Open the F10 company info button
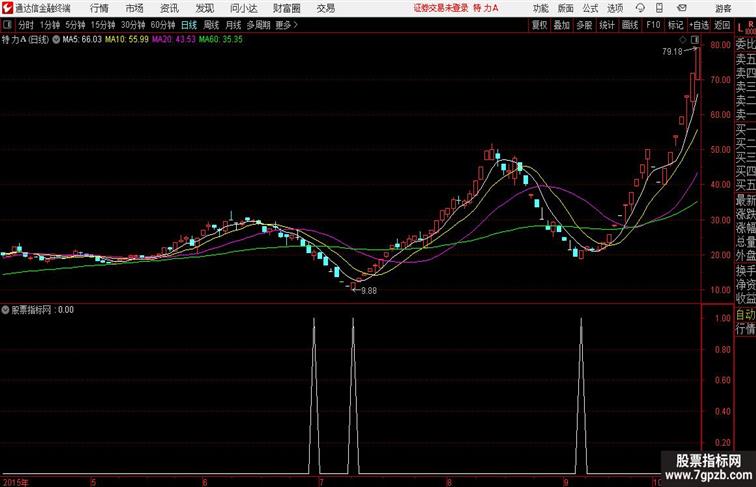The height and width of the screenshot is (487, 756). click(653, 25)
